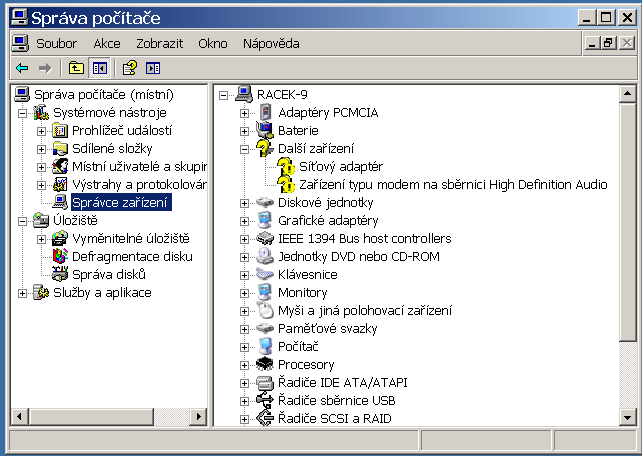The image size is (642, 456).
Task: Click the Up one level folder icon
Action: coord(76,68)
